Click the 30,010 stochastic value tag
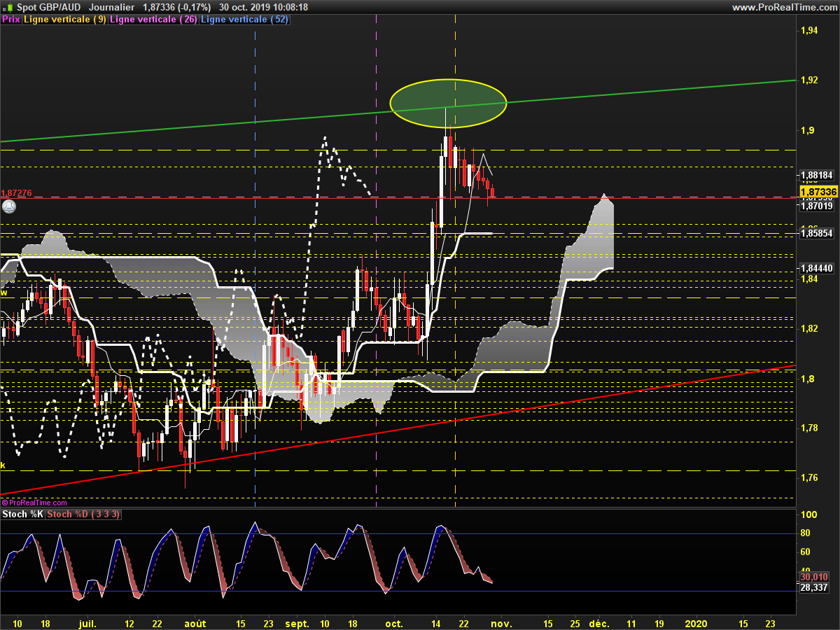 [813, 577]
